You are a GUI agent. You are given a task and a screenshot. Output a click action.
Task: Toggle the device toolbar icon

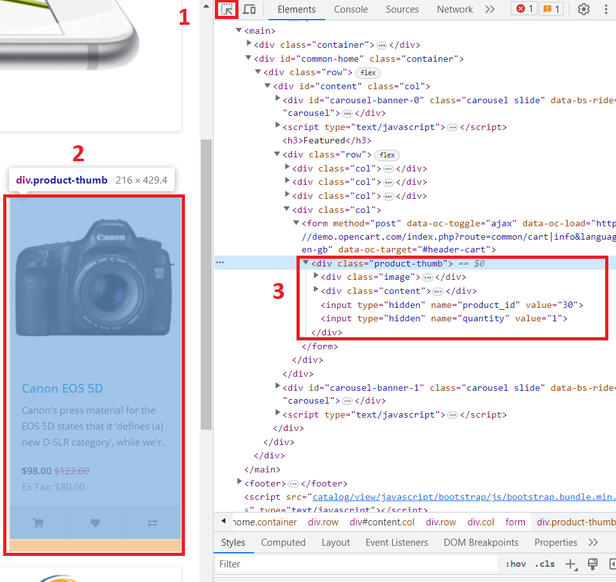tap(250, 10)
